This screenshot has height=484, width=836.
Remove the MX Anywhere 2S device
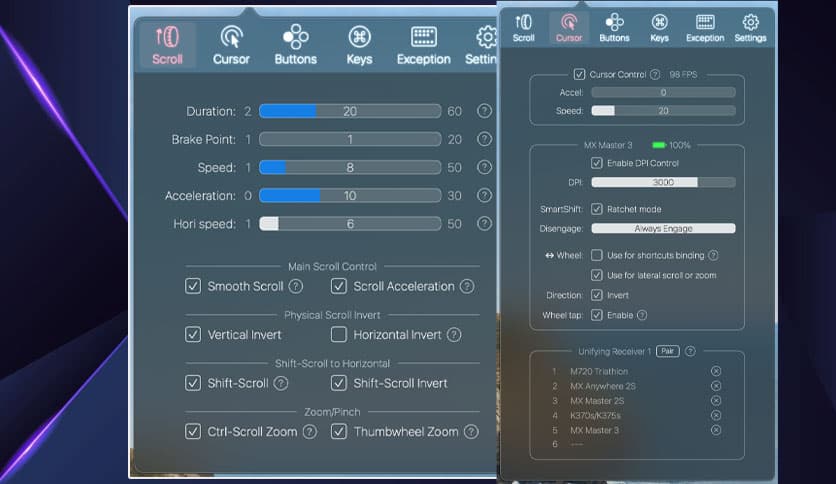click(716, 386)
